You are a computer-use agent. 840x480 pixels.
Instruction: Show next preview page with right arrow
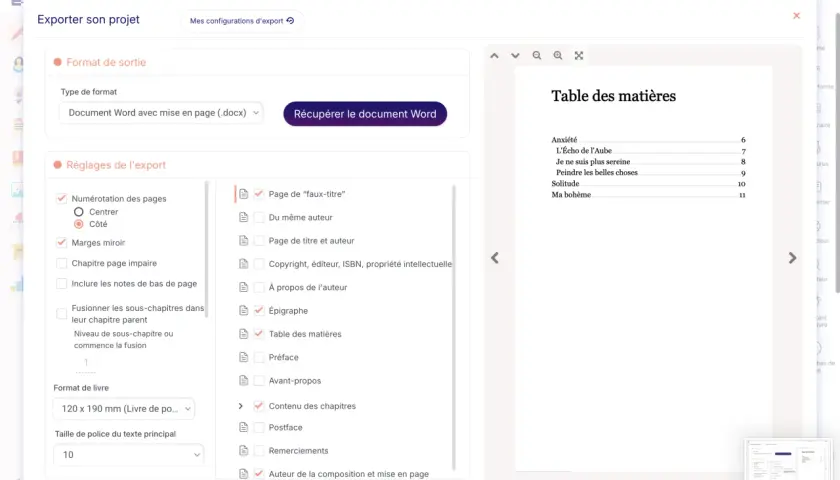(792, 258)
